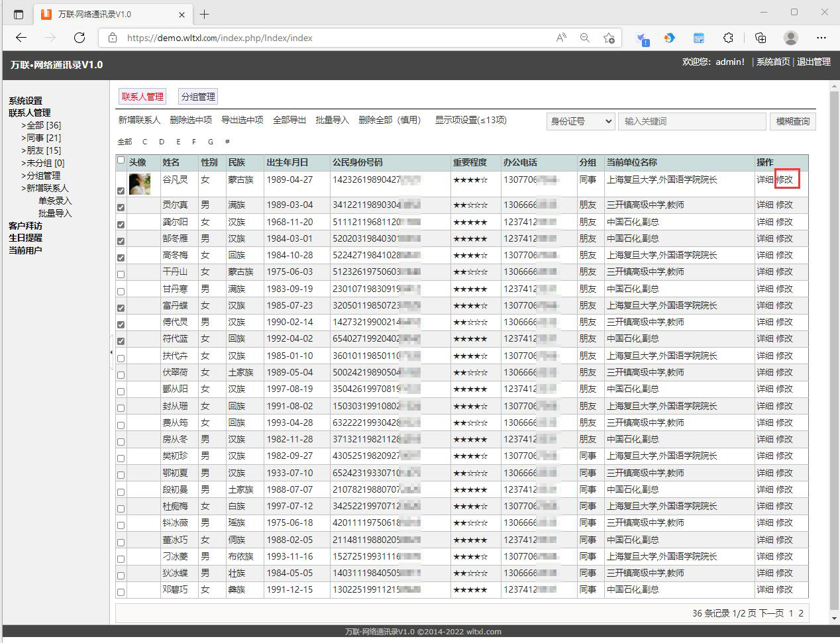Viewport: 840px width, 643px height.
Task: Uncheck the checkbox for 谷凡灵 row
Action: point(121,191)
